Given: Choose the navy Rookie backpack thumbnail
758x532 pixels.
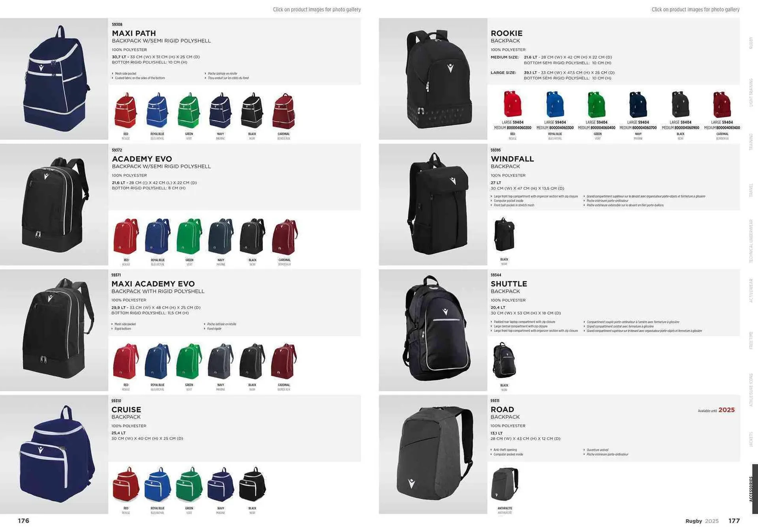Looking at the screenshot, I should tap(638, 104).
